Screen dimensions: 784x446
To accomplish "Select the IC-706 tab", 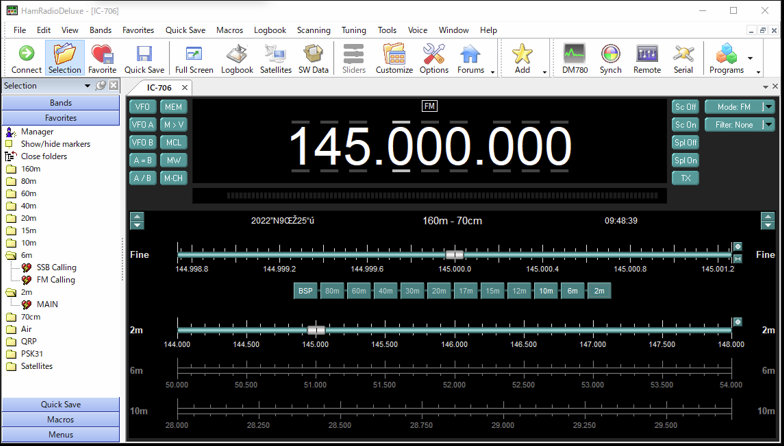I will pos(159,88).
